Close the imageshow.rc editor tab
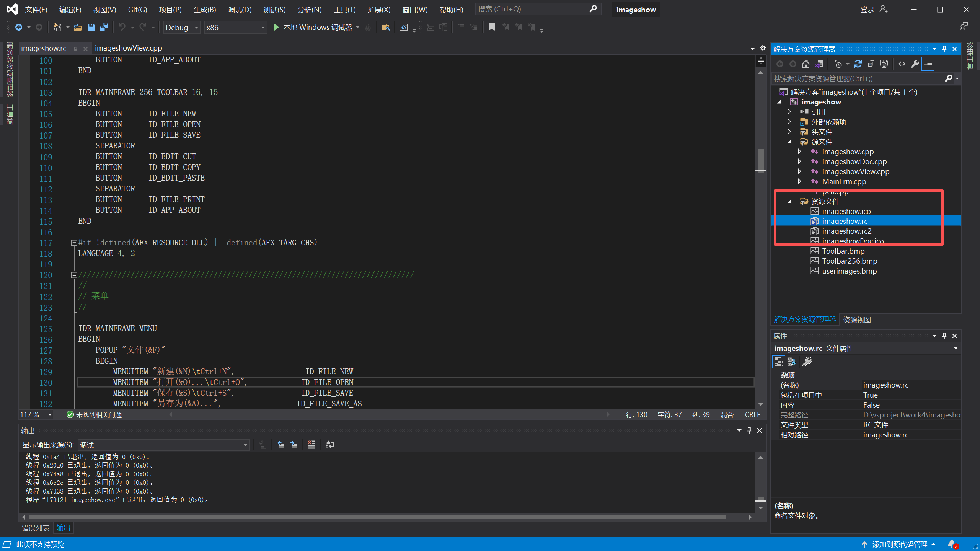The height and width of the screenshot is (551, 980). click(x=85, y=49)
